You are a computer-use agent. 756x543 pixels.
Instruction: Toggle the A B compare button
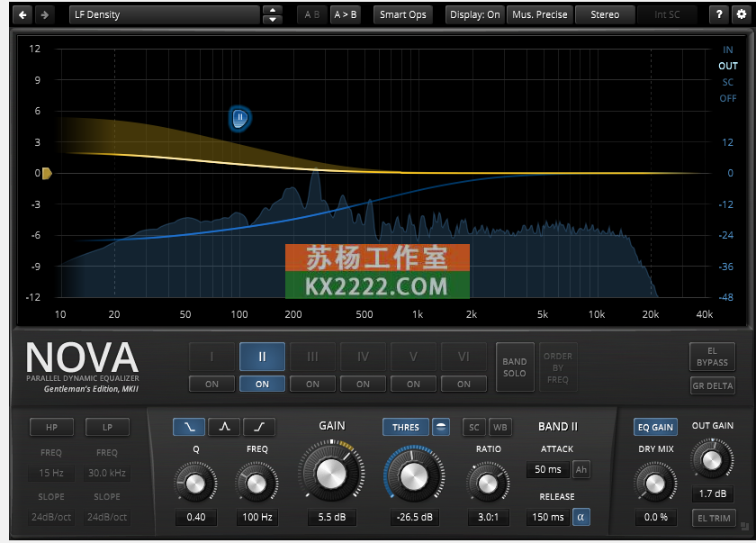coord(312,15)
